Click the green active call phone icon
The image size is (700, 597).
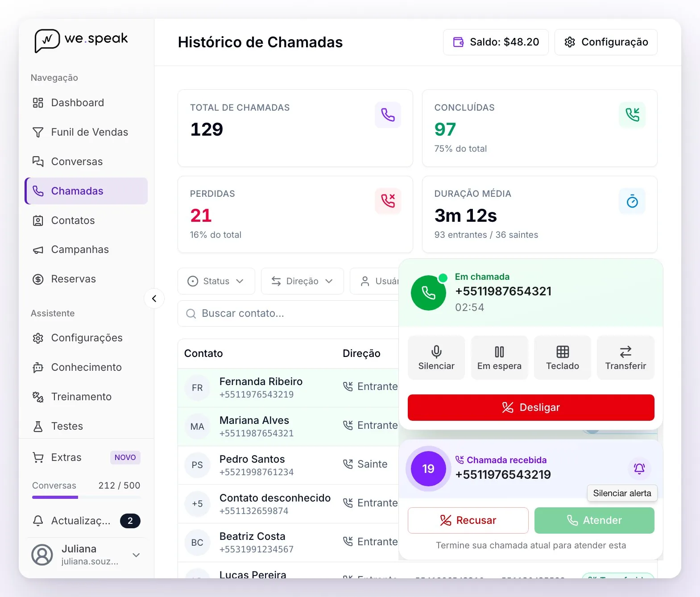click(x=428, y=293)
